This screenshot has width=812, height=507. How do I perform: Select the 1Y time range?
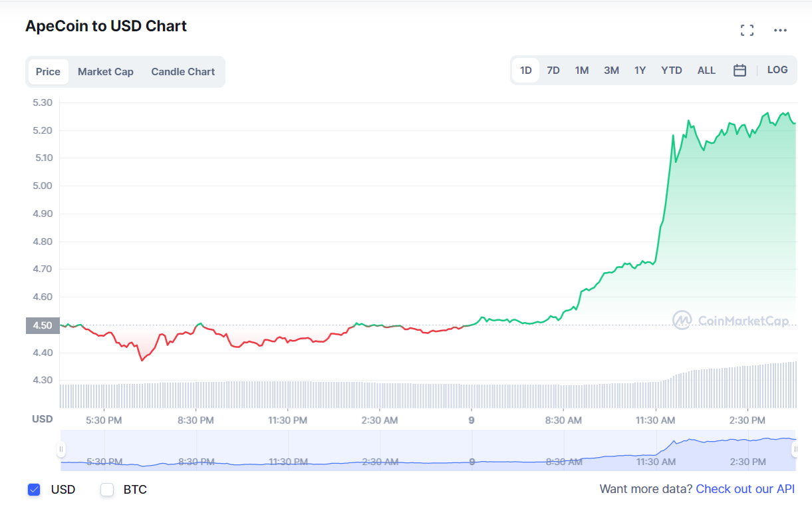pyautogui.click(x=640, y=70)
